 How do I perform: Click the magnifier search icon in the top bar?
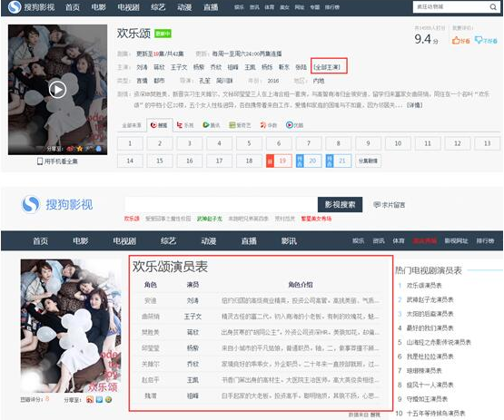493,6
